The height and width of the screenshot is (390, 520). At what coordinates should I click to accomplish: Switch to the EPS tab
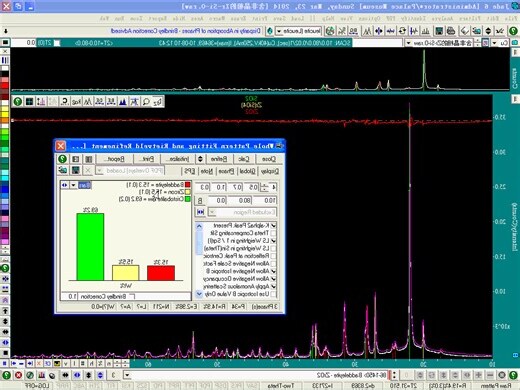pos(189,171)
